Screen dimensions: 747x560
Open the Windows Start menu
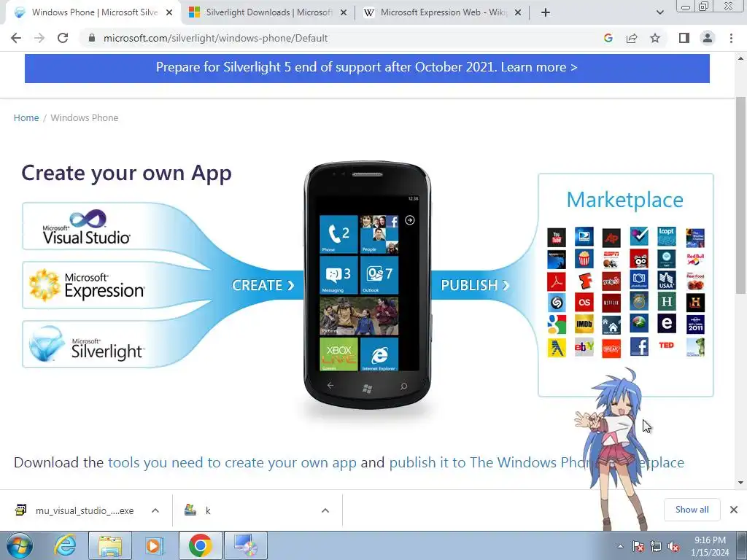[x=19, y=545]
